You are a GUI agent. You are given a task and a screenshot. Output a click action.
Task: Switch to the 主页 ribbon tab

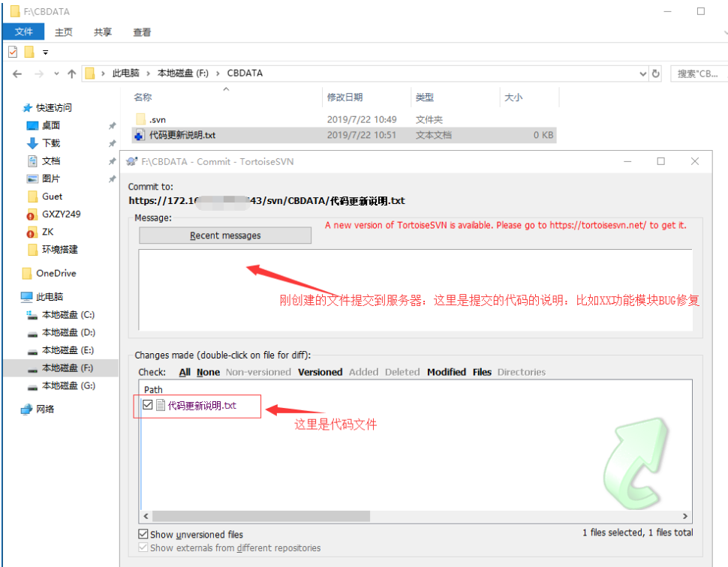tap(64, 32)
